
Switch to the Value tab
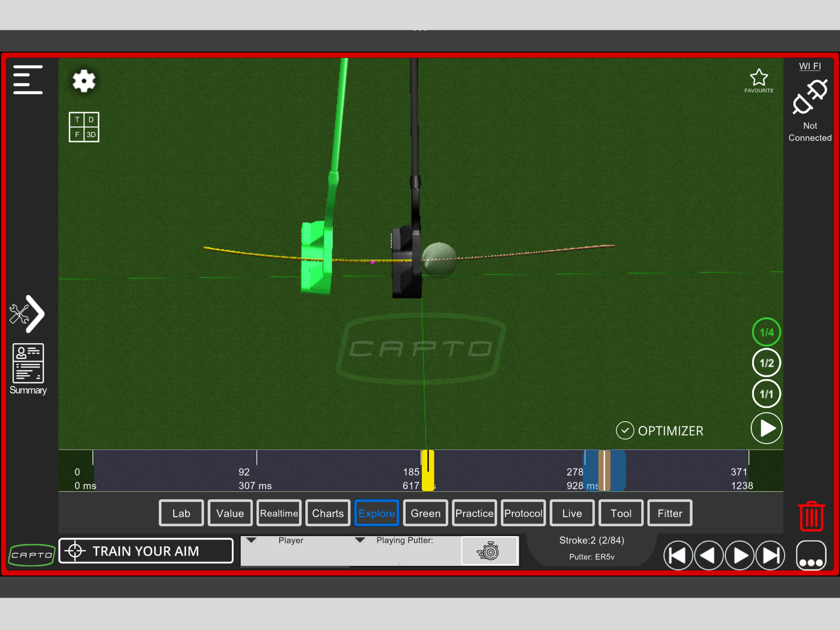coord(230,513)
